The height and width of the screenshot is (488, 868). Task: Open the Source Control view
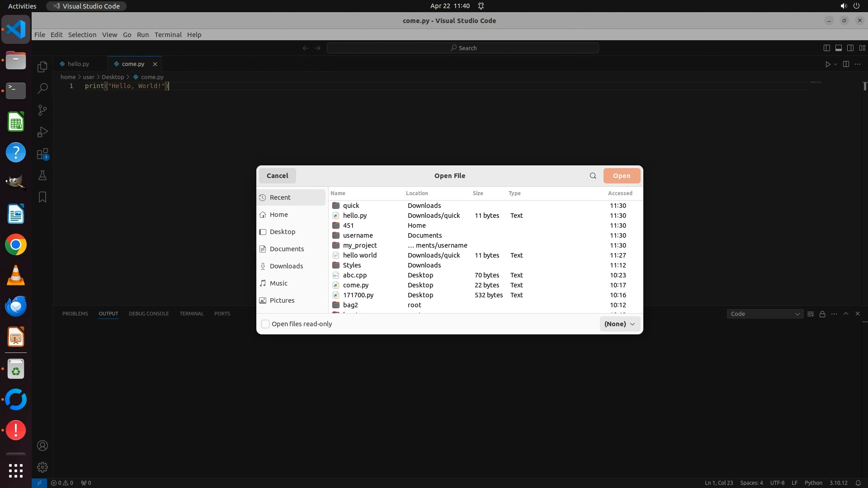click(42, 110)
